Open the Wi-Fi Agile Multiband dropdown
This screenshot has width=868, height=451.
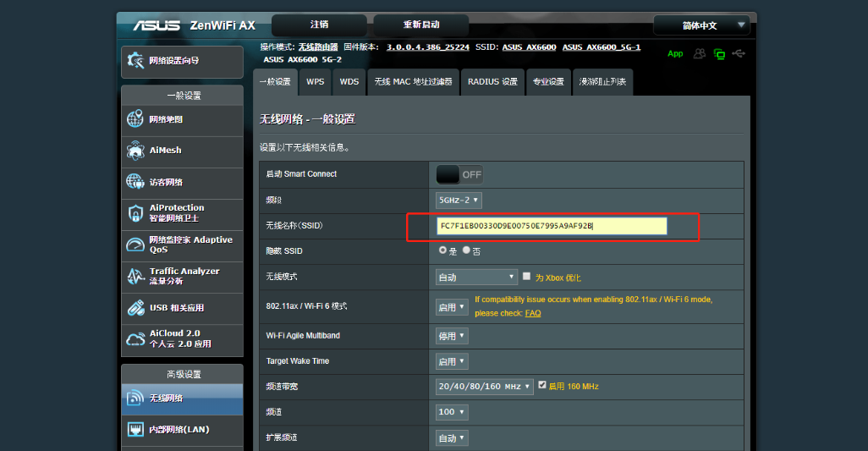[x=452, y=336]
